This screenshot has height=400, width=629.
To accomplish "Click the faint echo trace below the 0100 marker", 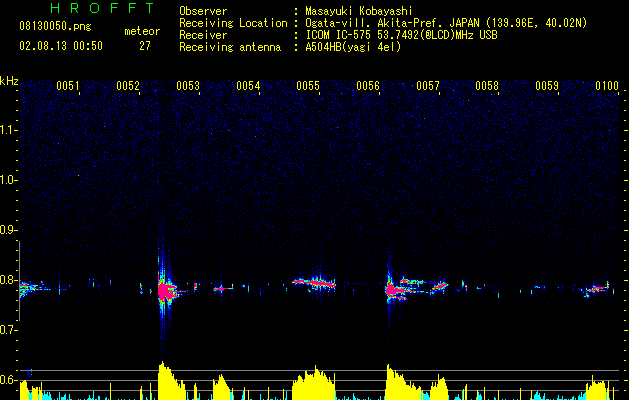I will pos(597,288).
